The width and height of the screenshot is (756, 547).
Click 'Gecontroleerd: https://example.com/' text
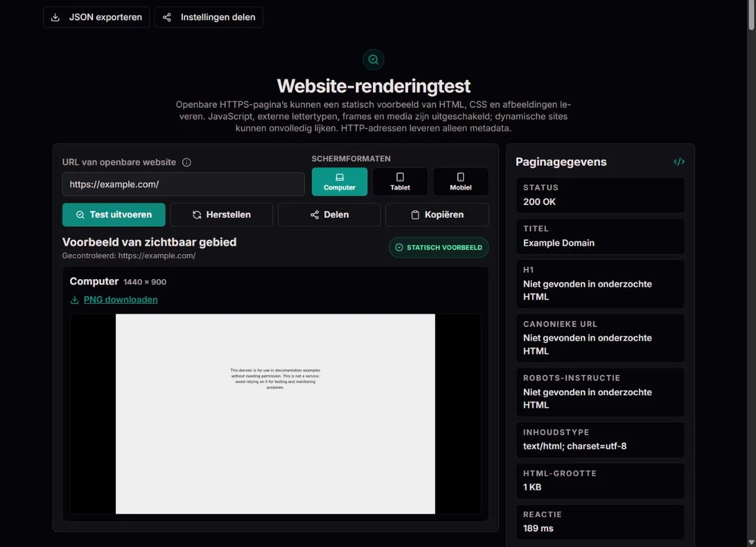[x=129, y=256]
